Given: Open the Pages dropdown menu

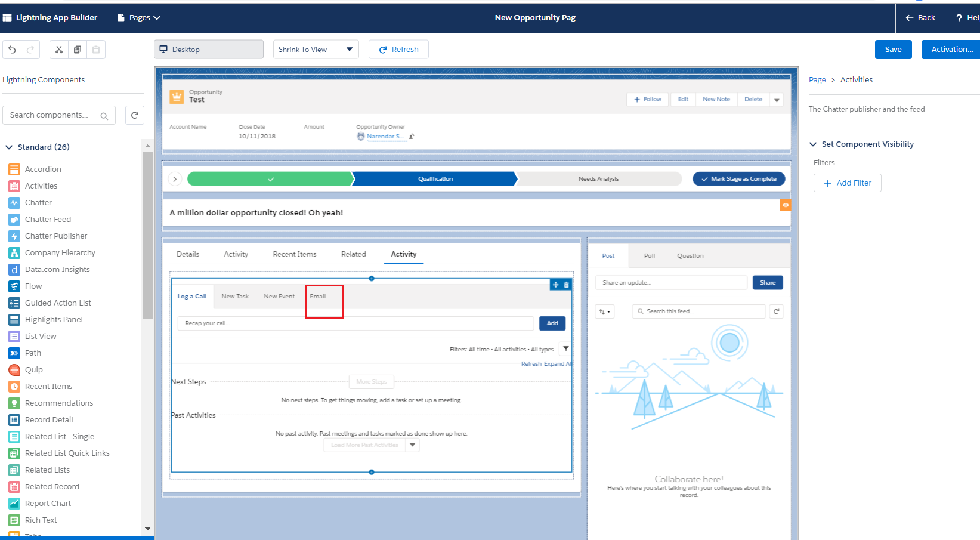Looking at the screenshot, I should tap(140, 18).
